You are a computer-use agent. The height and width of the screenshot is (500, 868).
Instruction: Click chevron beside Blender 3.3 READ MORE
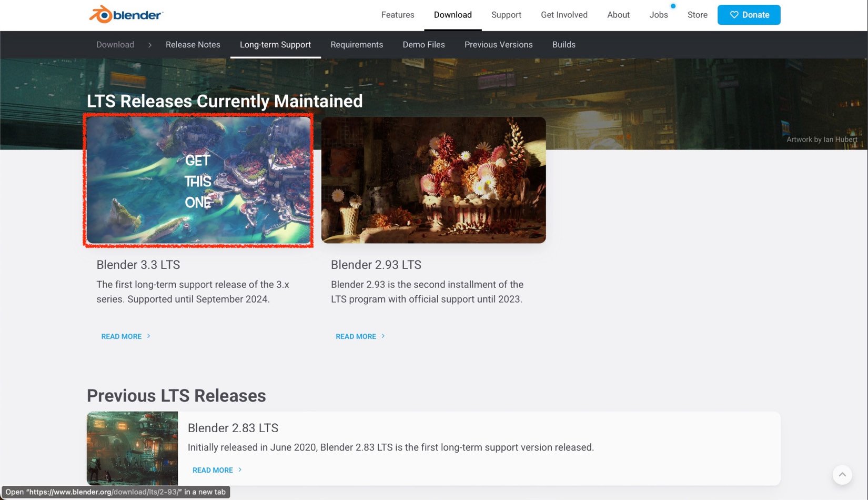pyautogui.click(x=149, y=336)
